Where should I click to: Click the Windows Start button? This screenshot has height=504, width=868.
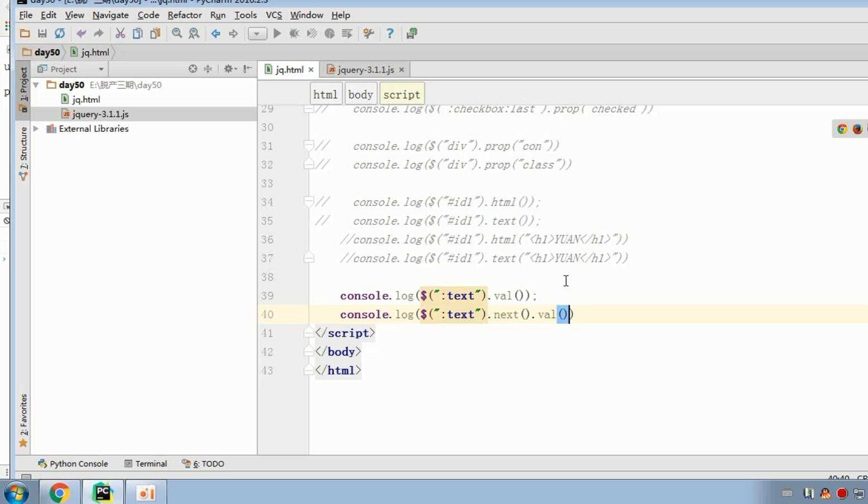(x=16, y=493)
